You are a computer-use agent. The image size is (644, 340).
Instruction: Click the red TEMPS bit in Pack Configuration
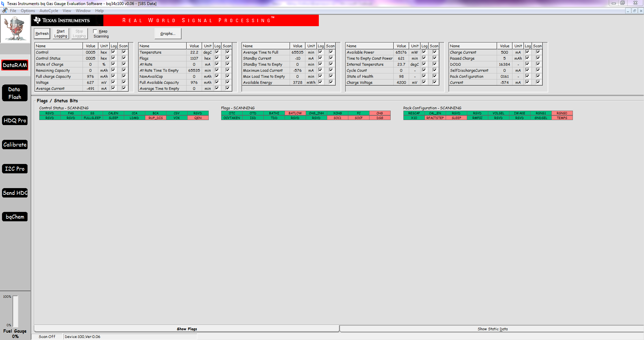pyautogui.click(x=562, y=118)
